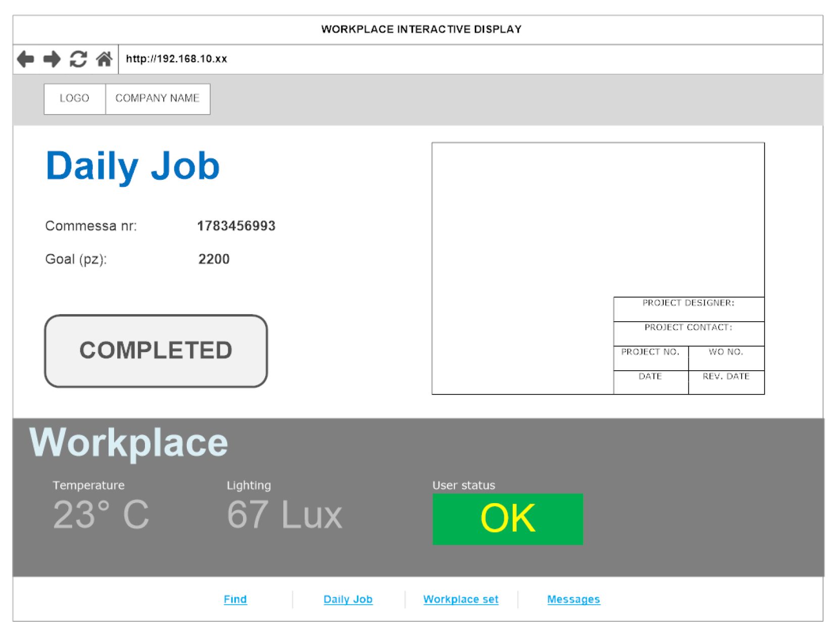
Task: Click the PROJECT CONTACT cell
Action: pyautogui.click(x=688, y=333)
